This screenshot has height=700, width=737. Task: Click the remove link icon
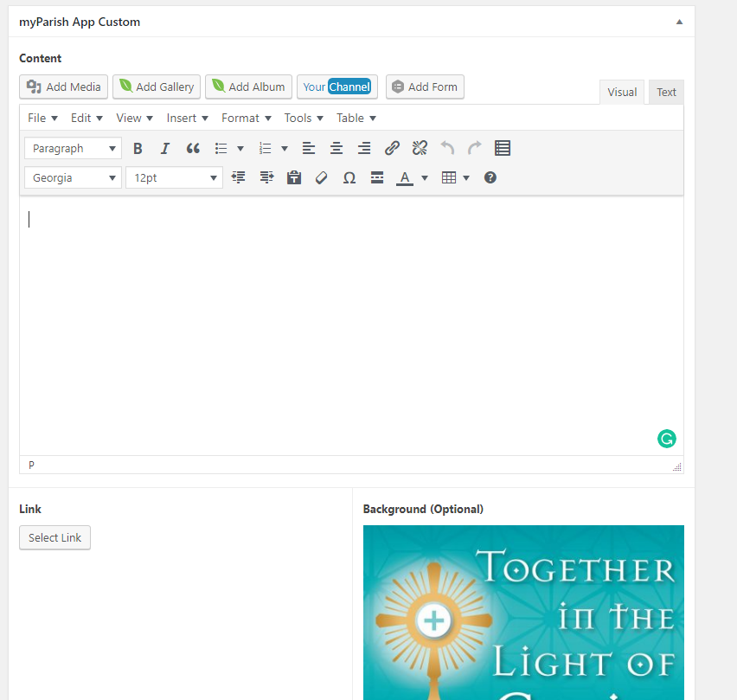420,148
